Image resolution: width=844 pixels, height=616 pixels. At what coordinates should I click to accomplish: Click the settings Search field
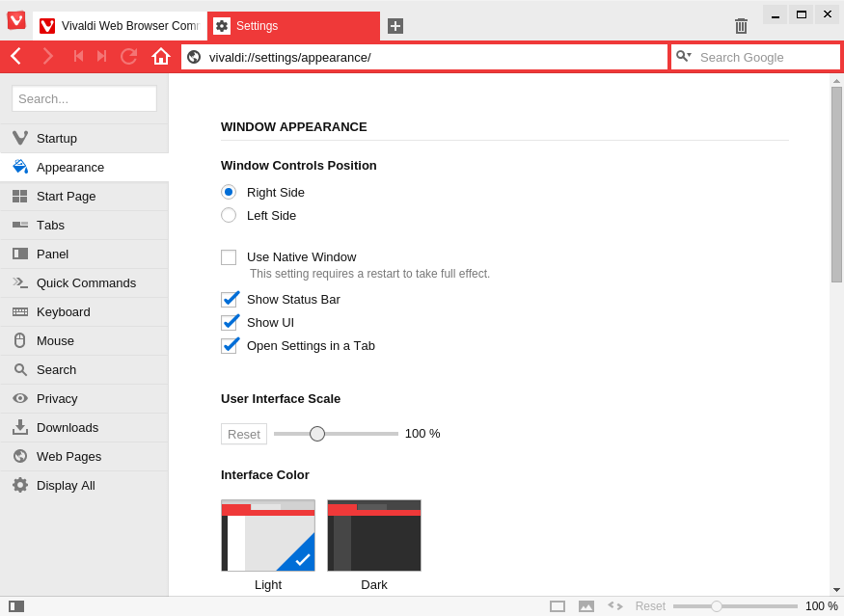click(85, 98)
